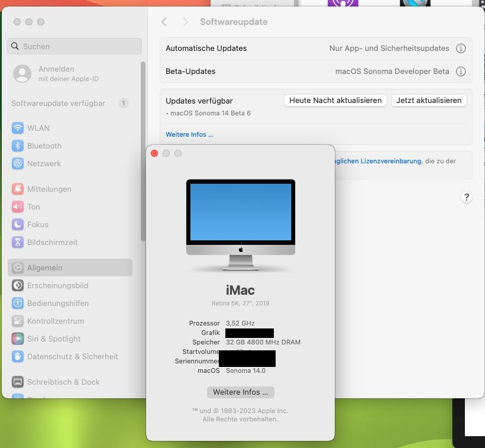Click info icon for Beta-Updates
The height and width of the screenshot is (448, 485).
click(x=461, y=72)
